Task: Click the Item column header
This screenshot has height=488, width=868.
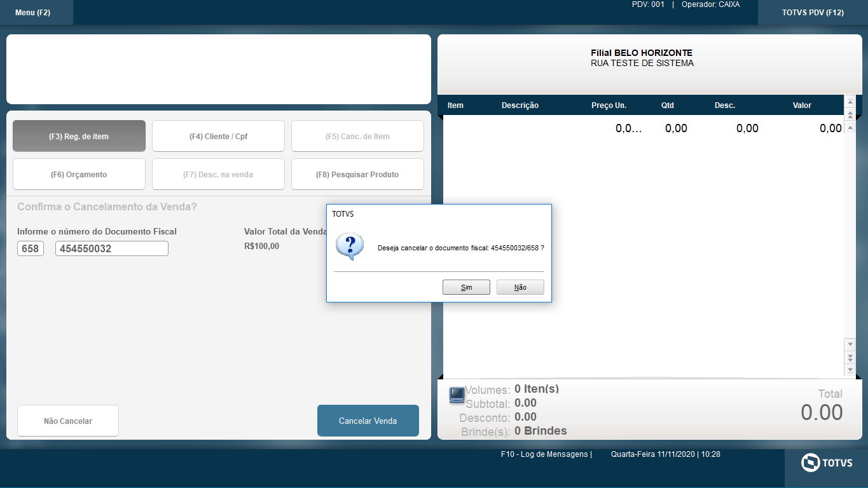Action: pyautogui.click(x=455, y=105)
